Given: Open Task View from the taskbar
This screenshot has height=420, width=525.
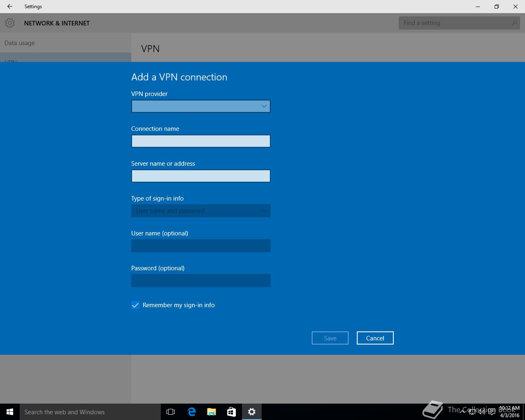Looking at the screenshot, I should pos(171,412).
